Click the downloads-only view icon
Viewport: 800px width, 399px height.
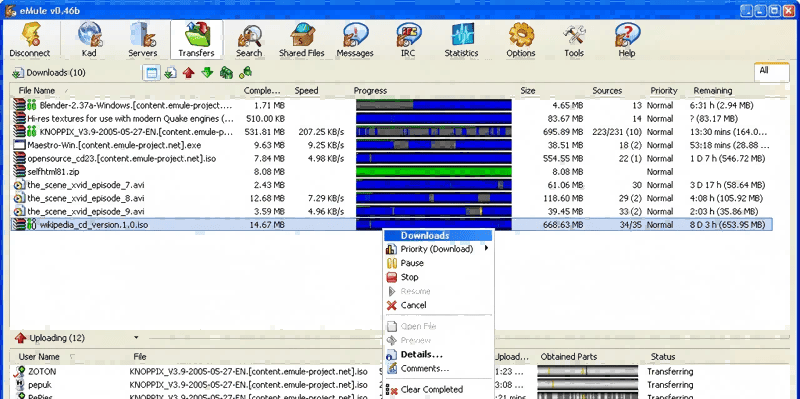(x=170, y=73)
